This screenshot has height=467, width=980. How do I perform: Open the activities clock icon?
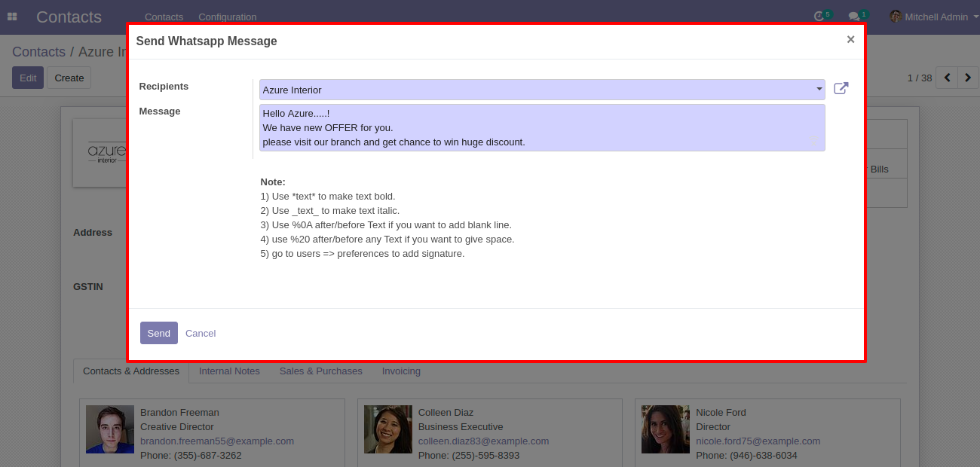click(819, 17)
